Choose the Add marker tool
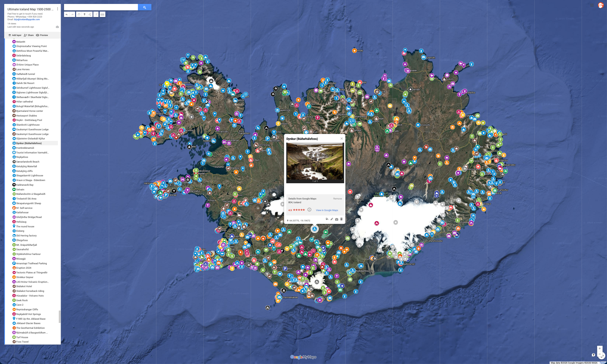This screenshot has height=364, width=607. (84, 15)
